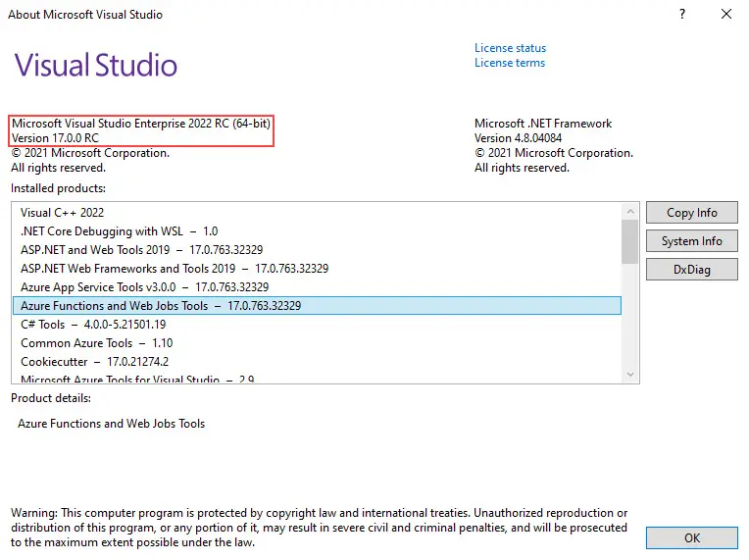Open System Info
The width and height of the screenshot is (749, 560).
[x=692, y=241]
